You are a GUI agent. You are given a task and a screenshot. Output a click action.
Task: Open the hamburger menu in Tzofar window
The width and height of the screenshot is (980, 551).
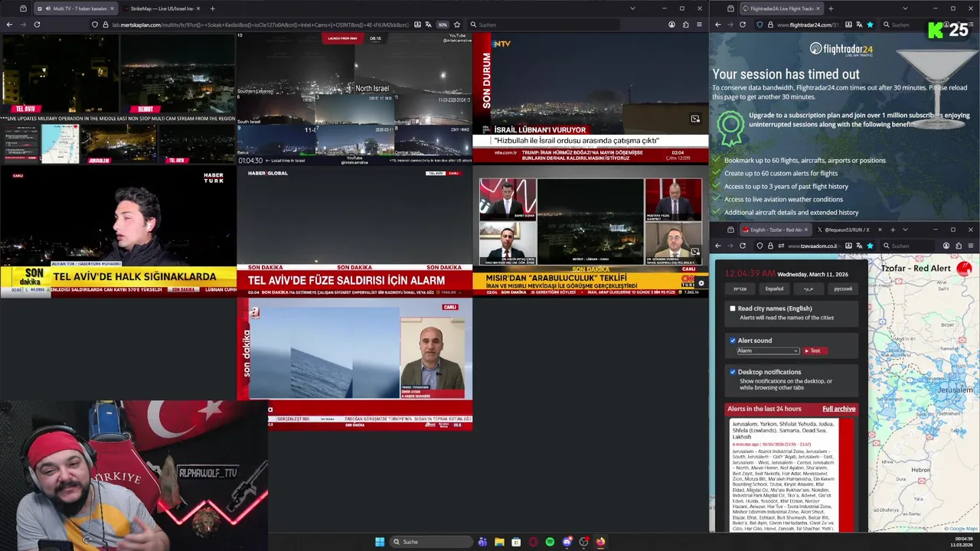click(x=970, y=246)
